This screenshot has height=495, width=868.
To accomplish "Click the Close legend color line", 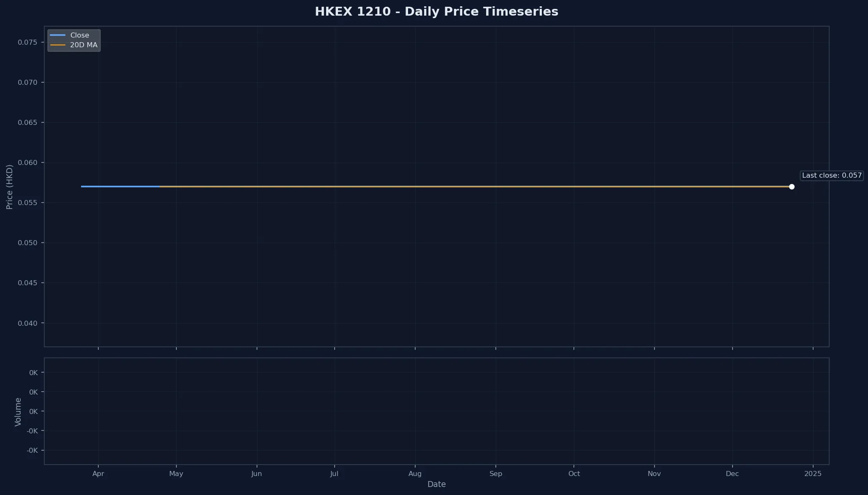I will pyautogui.click(x=58, y=35).
